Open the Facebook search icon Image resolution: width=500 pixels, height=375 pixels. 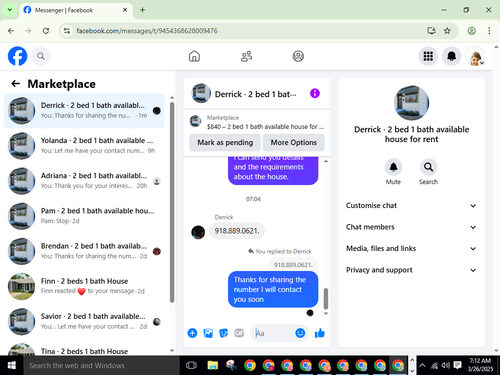tap(41, 56)
